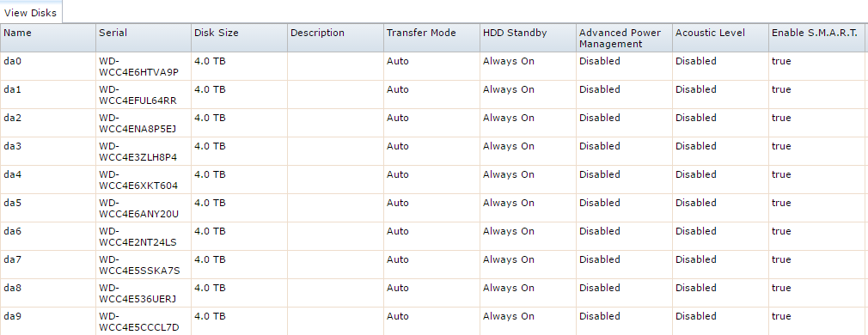
Task: Open the View Disks tab
Action: click(x=30, y=12)
